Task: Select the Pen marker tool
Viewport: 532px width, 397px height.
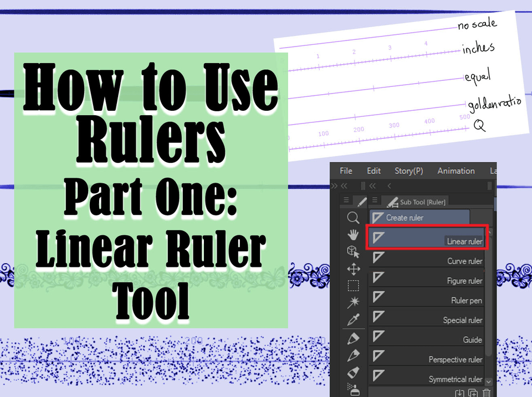Action: pos(353,339)
